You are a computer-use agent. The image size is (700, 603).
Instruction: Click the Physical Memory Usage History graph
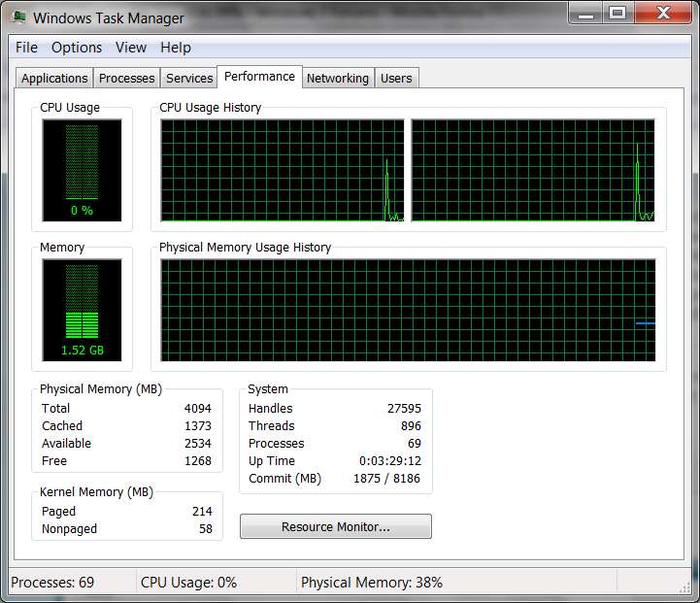point(408,310)
